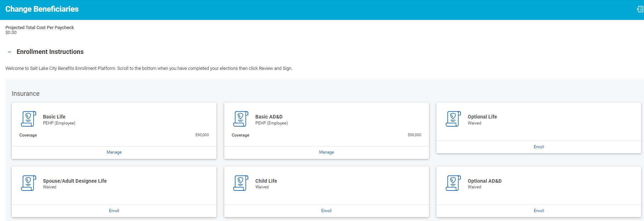Click the Enrollment Instructions heading text
This screenshot has height=221, width=644.
click(x=50, y=52)
